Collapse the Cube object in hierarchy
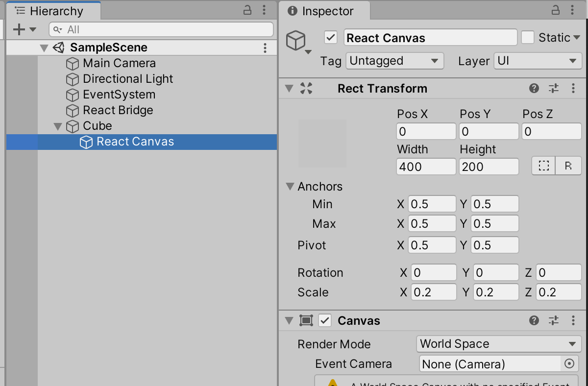 click(x=58, y=126)
